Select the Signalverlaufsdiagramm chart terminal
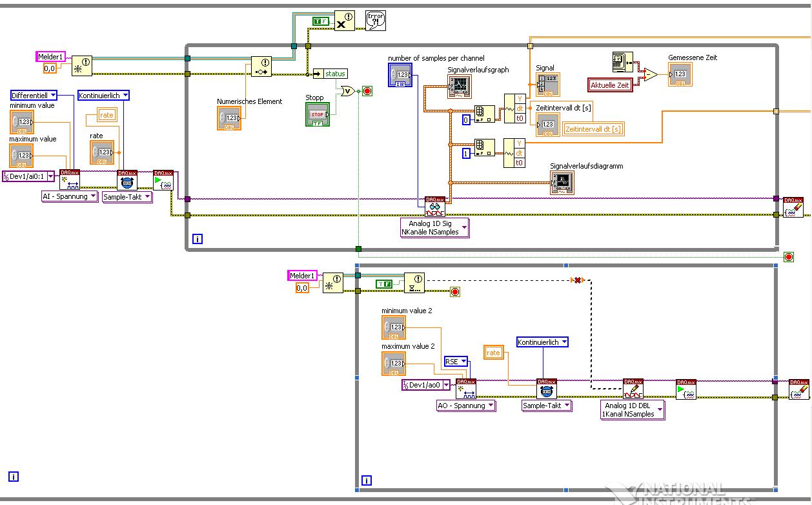The height and width of the screenshot is (505, 812). tap(562, 183)
